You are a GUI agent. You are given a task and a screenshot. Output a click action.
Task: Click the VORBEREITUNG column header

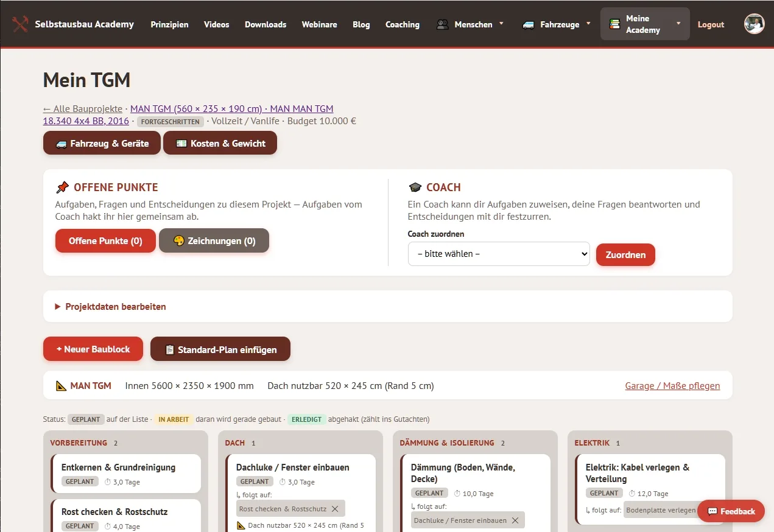click(79, 443)
